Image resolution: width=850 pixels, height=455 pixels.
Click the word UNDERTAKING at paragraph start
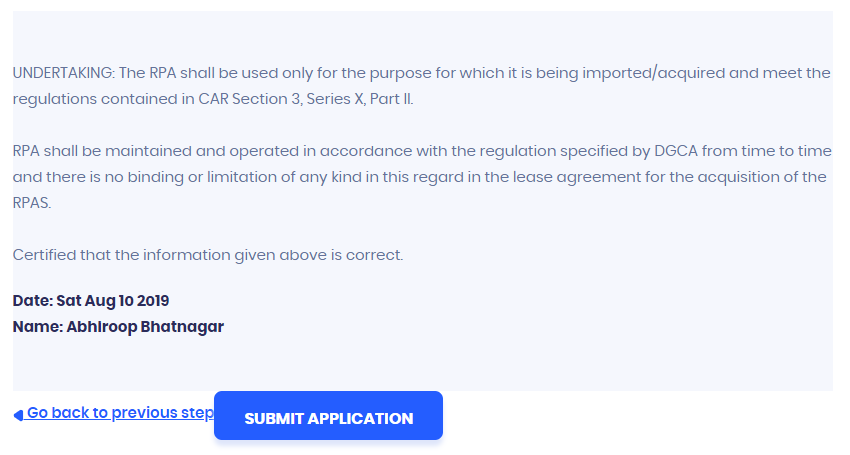point(63,73)
